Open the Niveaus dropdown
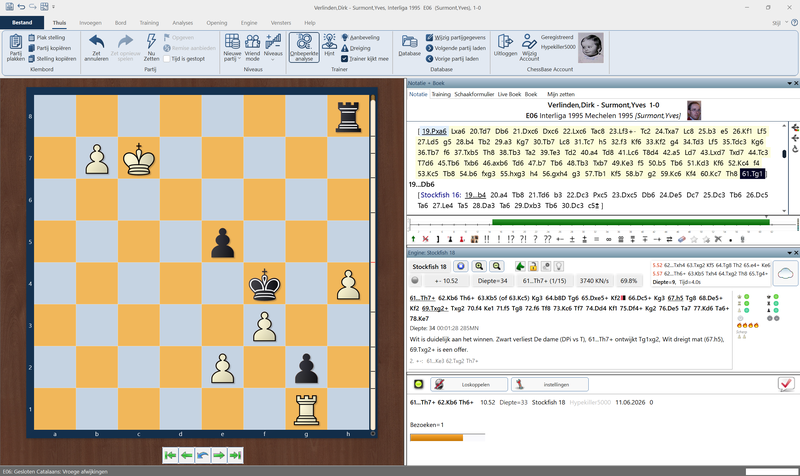The height and width of the screenshot is (476, 800). coord(273,47)
